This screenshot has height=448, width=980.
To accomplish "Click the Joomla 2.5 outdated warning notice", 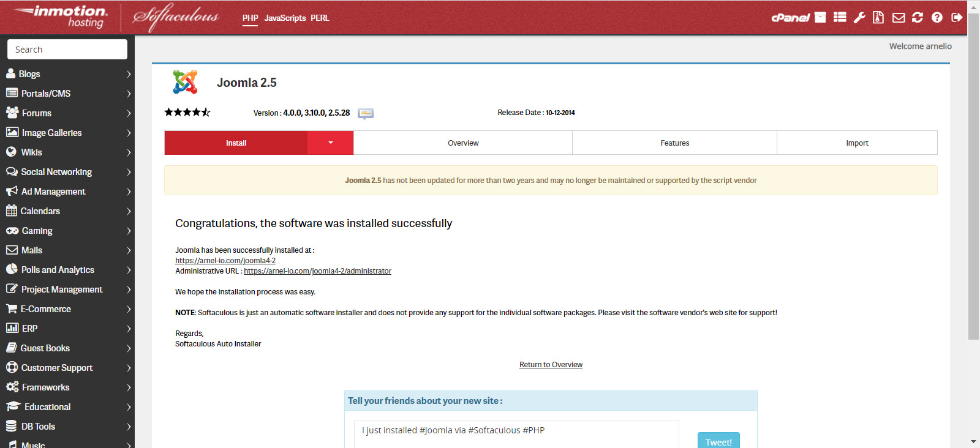I will tap(551, 181).
